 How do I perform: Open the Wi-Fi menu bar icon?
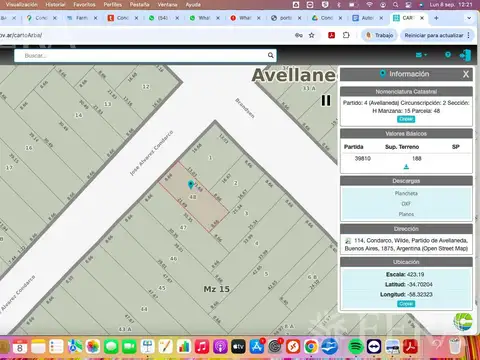click(x=369, y=5)
